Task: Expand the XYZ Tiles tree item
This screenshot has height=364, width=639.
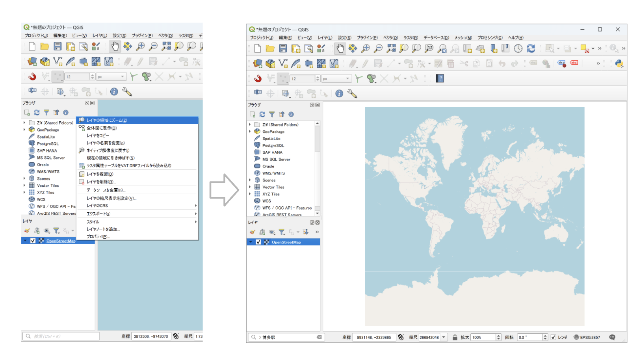Action: [x=250, y=194]
